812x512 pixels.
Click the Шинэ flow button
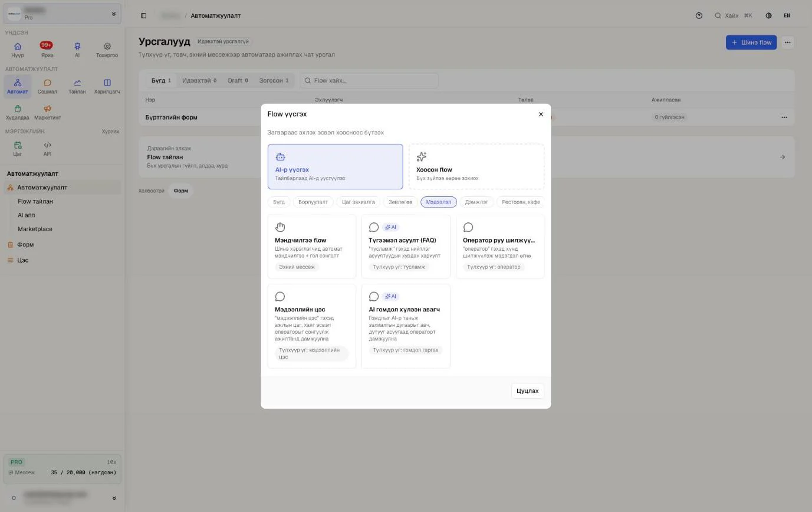pos(751,42)
